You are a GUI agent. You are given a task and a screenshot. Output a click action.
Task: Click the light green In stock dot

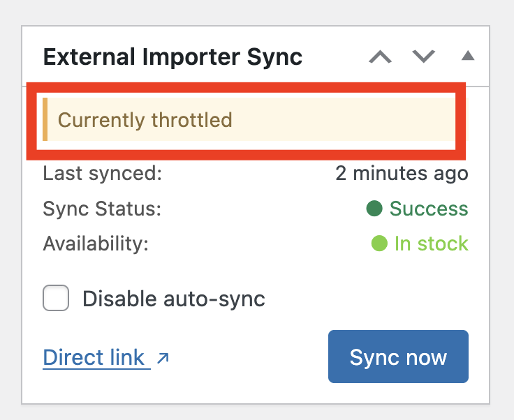tap(379, 243)
